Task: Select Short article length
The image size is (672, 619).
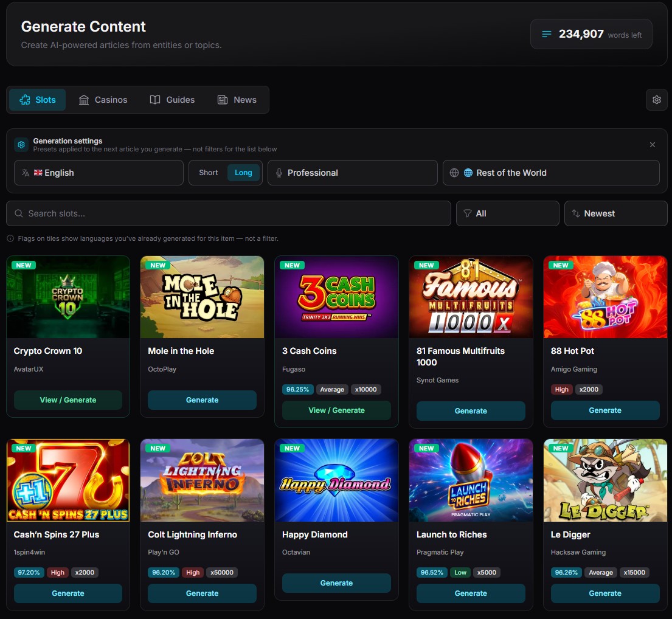Action: pyautogui.click(x=208, y=173)
